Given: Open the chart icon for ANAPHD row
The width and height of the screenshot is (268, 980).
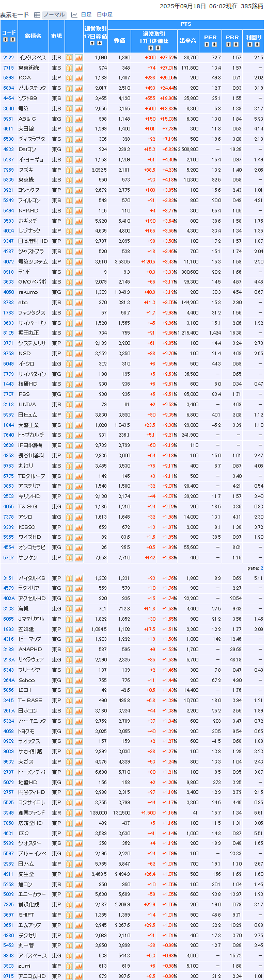Looking at the screenshot, I should point(78,650).
